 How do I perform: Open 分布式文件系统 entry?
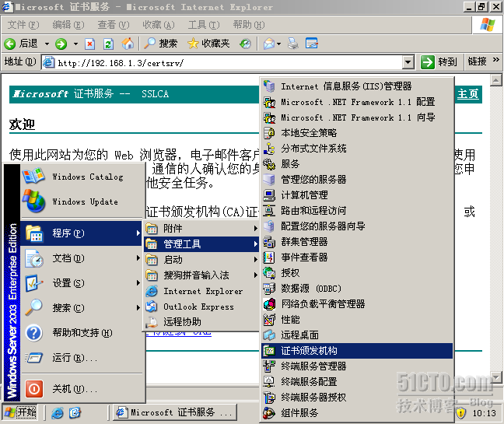point(357,149)
